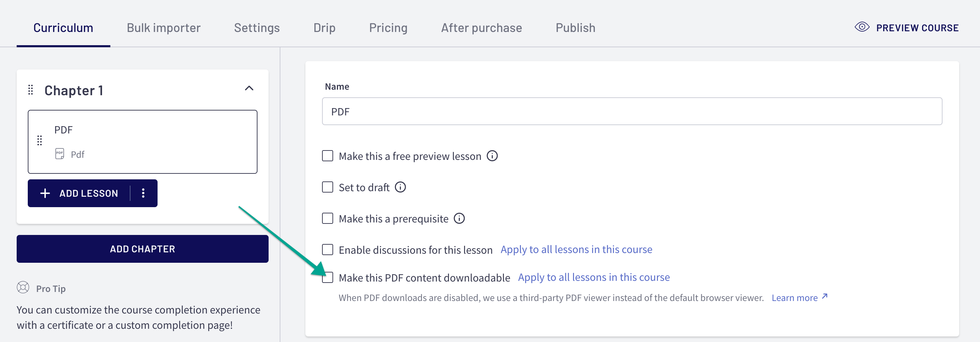Switch to the Bulk importer tab
The image size is (980, 342).
[x=163, y=27]
